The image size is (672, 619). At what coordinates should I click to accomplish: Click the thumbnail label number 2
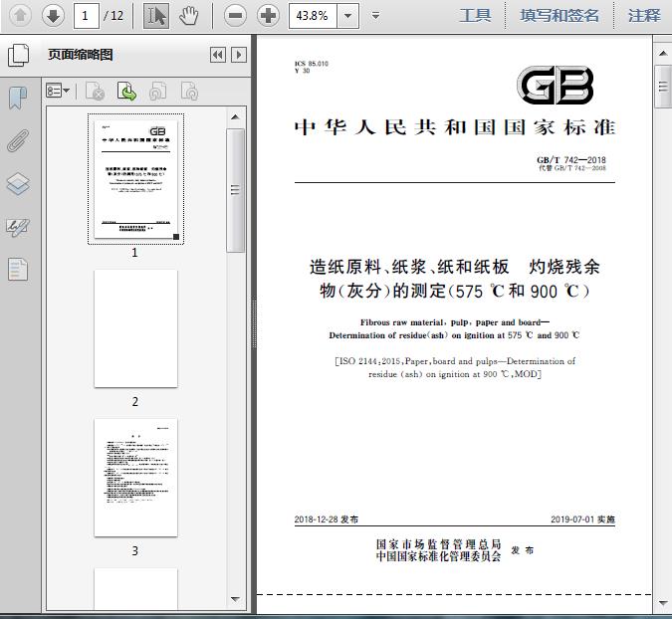point(135,401)
